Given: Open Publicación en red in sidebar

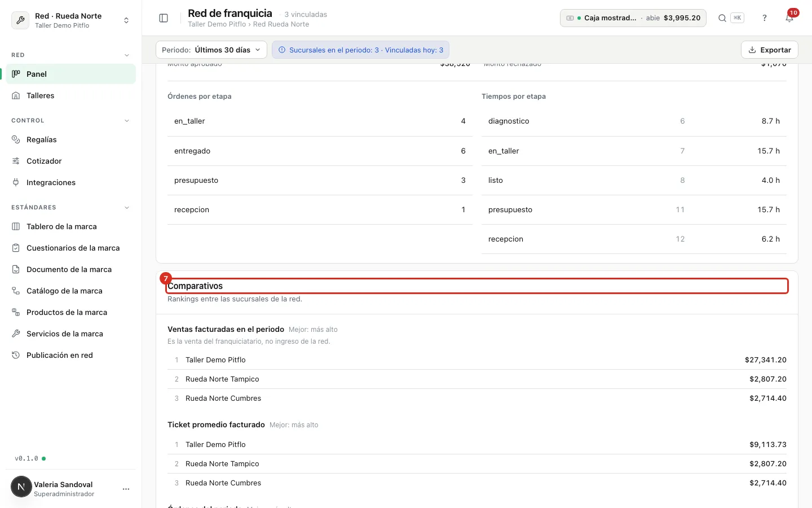Looking at the screenshot, I should pos(71,355).
